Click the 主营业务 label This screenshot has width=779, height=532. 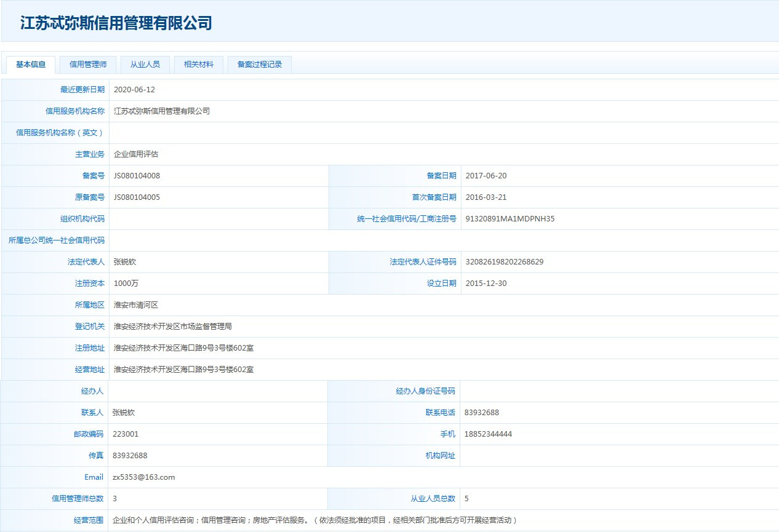coord(90,154)
